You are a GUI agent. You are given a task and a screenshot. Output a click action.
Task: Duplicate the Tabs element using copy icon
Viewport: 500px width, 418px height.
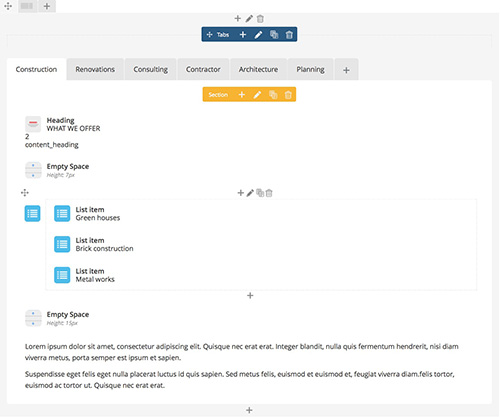[274, 35]
